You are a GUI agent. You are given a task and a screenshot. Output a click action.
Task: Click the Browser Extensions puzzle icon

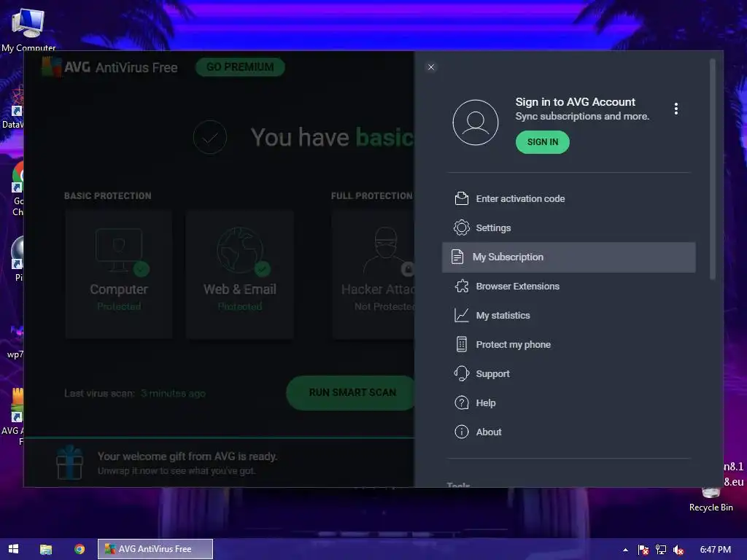pyautogui.click(x=461, y=286)
